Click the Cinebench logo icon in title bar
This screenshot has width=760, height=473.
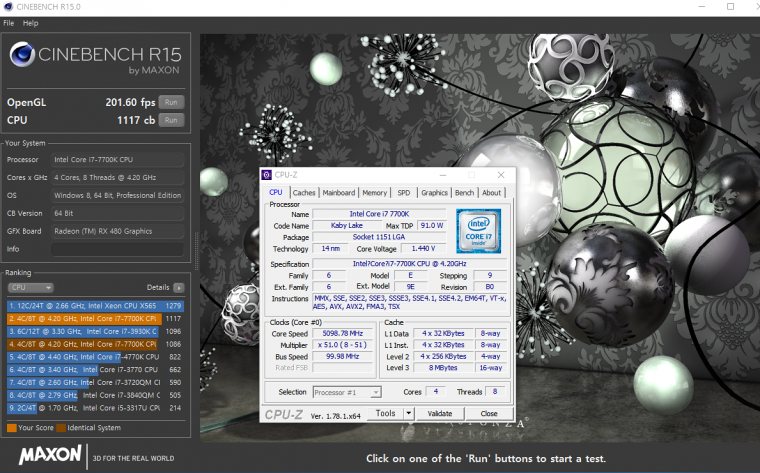click(8, 7)
